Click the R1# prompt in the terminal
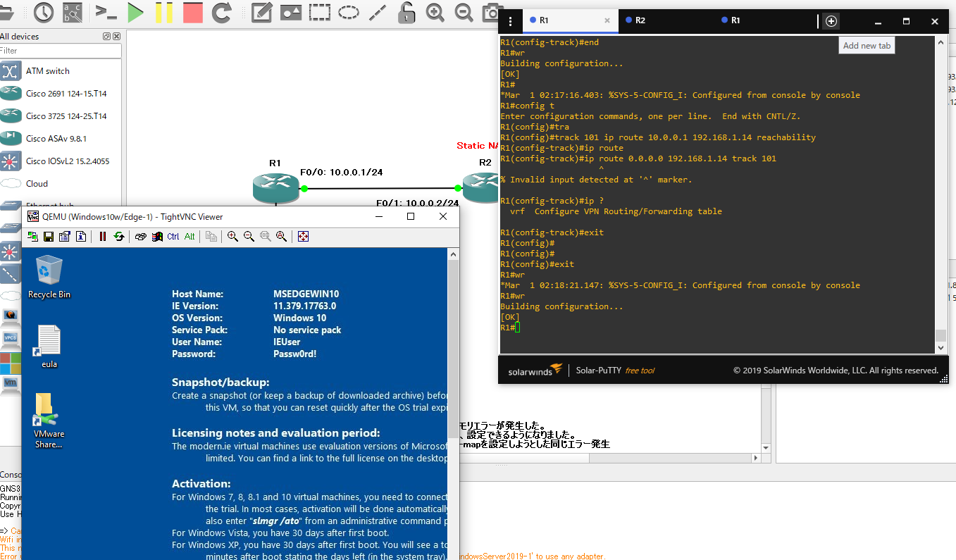 tap(507, 328)
